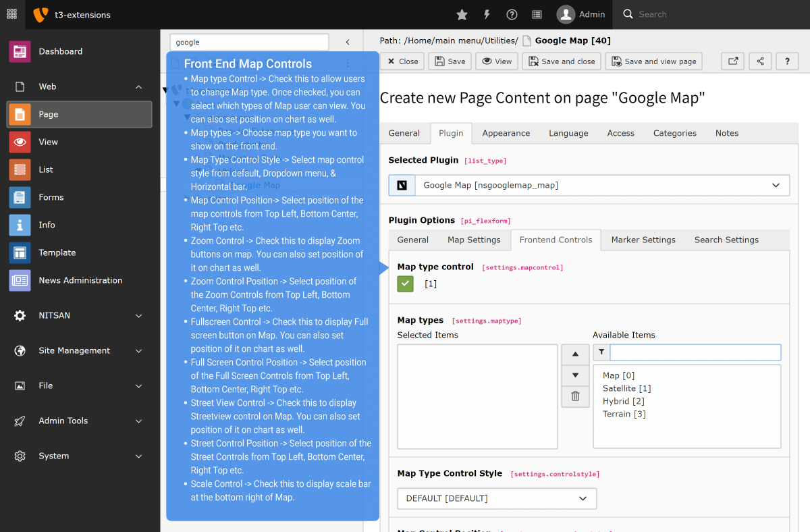
Task: Click Save and view page
Action: point(653,61)
